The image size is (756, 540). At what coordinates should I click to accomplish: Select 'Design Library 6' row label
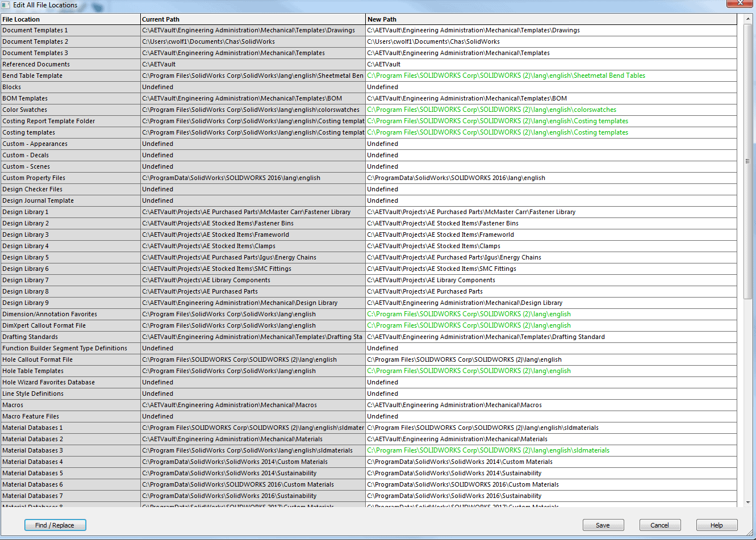click(70, 269)
